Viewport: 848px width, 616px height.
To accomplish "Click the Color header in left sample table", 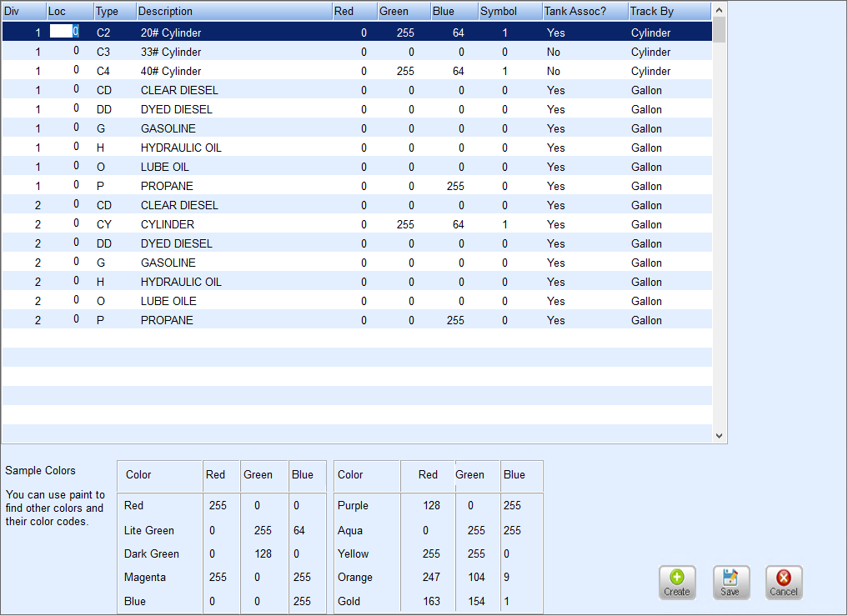I will point(138,475).
